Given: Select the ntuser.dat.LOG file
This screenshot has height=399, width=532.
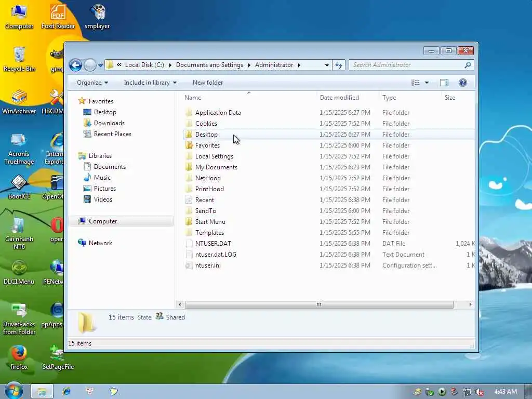Looking at the screenshot, I should point(216,255).
